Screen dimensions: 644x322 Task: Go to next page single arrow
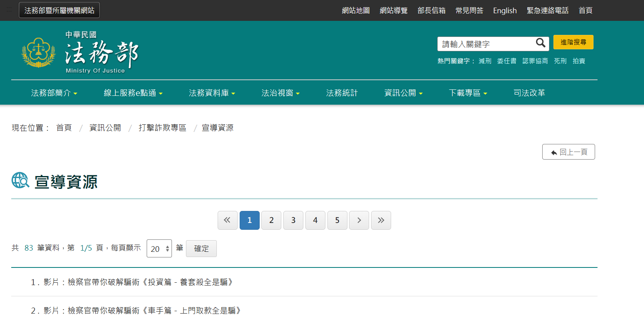359,220
